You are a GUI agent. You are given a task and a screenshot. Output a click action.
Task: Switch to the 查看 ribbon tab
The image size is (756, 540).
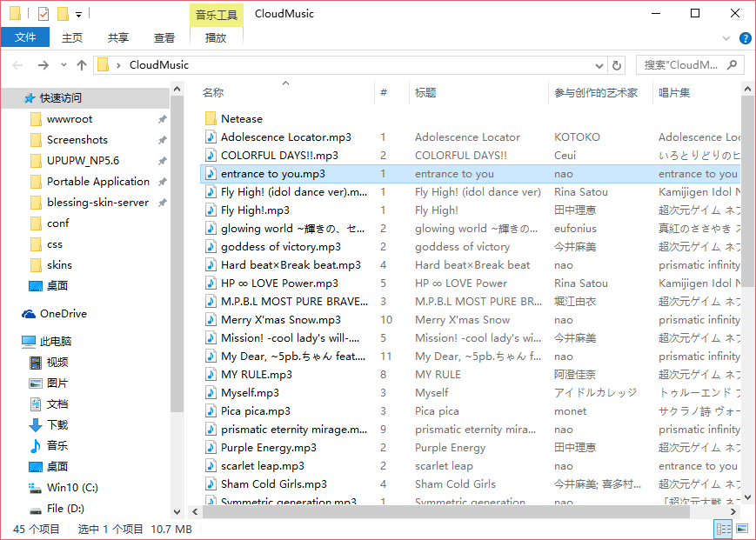tap(164, 37)
